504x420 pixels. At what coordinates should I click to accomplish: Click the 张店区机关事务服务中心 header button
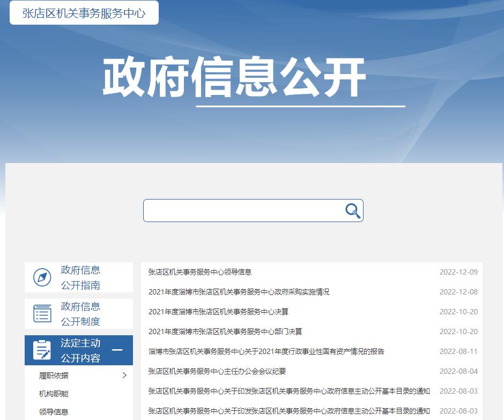84,13
